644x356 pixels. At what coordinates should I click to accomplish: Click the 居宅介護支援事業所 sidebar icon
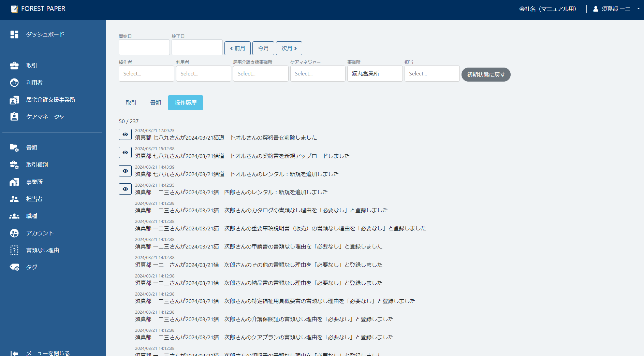coord(51,100)
